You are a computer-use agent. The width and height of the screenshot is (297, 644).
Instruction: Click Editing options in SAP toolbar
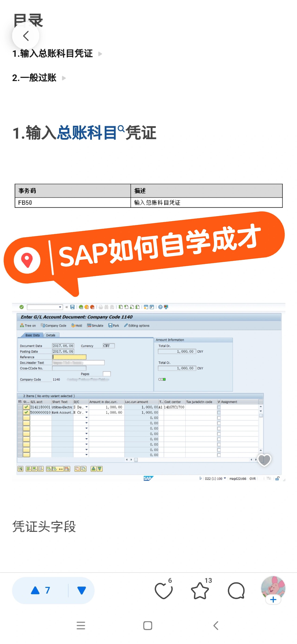tap(137, 326)
